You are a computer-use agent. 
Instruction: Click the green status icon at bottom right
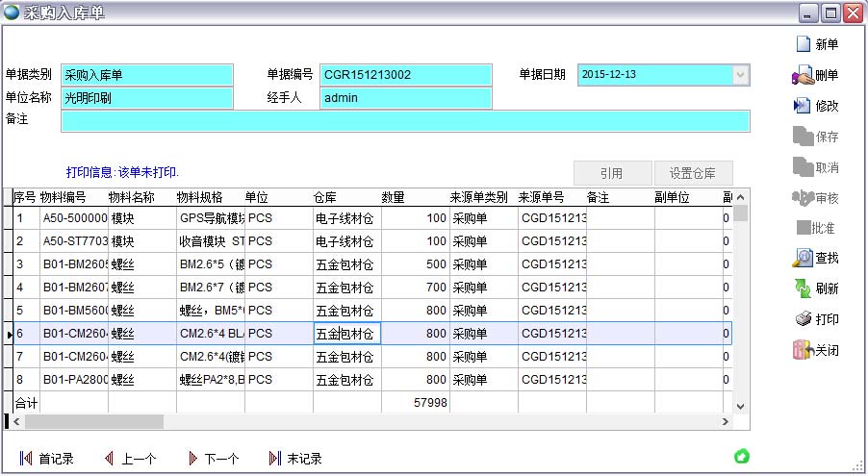(x=742, y=456)
